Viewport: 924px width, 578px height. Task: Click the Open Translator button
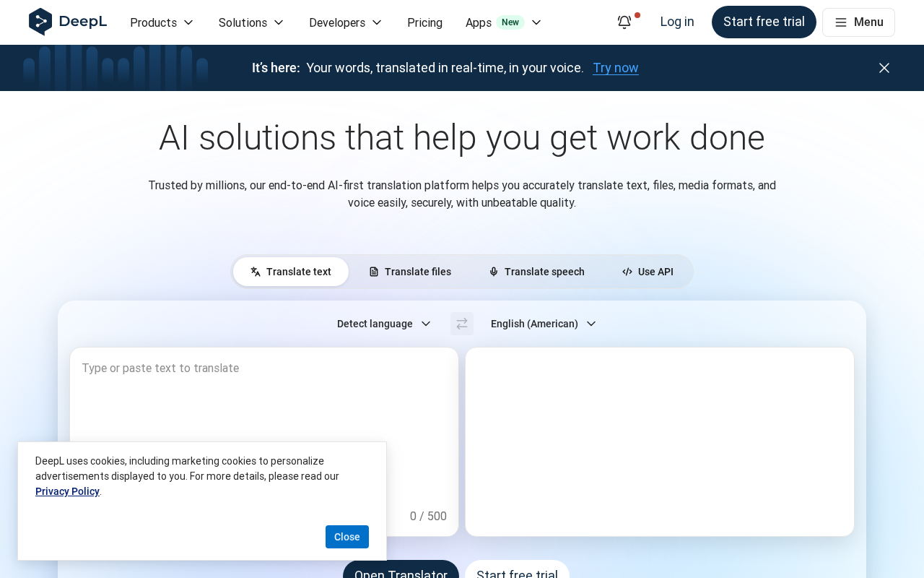[x=401, y=570]
